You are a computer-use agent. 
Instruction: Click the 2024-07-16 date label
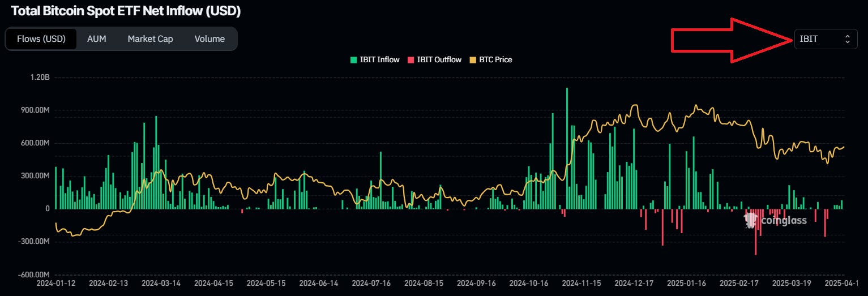[371, 282]
